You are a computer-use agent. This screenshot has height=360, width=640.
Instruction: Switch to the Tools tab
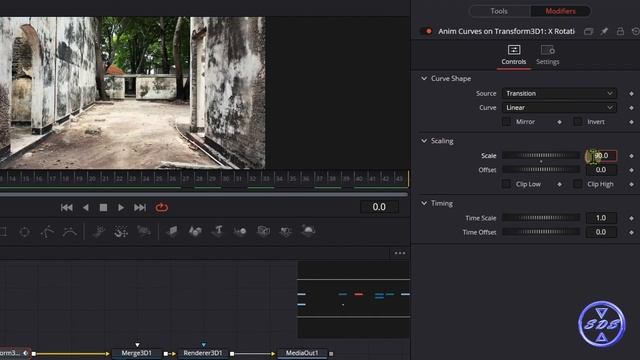pos(499,11)
